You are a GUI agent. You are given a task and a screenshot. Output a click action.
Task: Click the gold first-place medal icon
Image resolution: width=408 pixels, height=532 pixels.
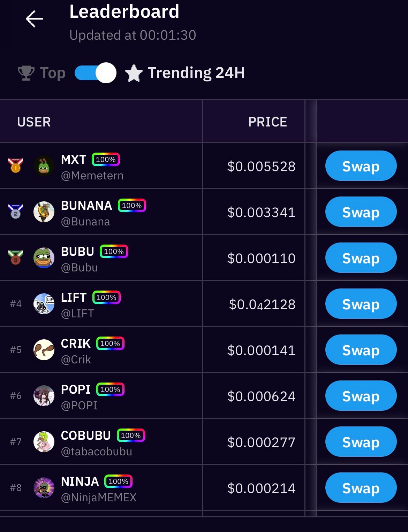16,165
